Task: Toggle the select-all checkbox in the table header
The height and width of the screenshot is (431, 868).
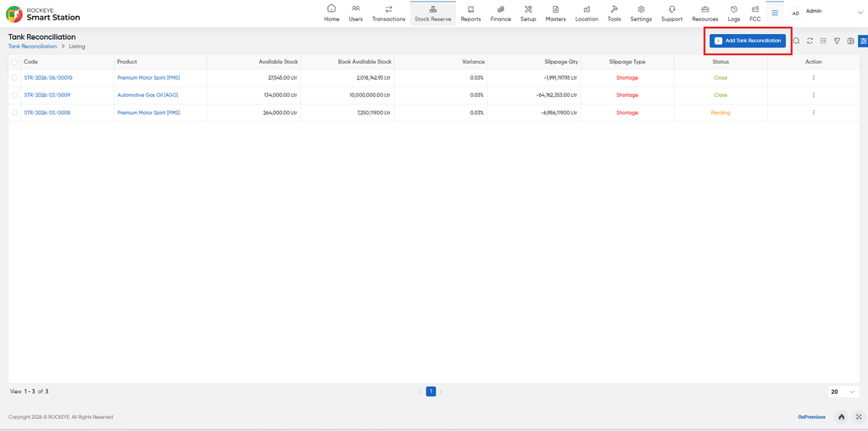Action: tap(14, 62)
